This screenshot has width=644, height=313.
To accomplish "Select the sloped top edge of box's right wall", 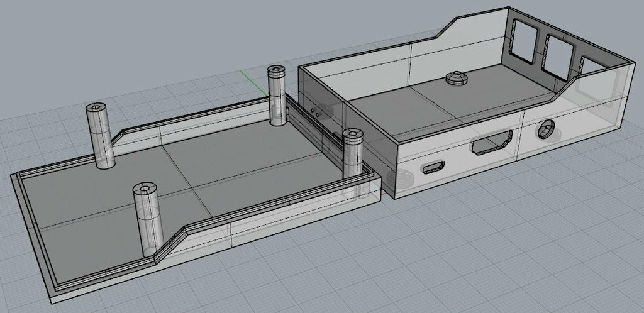I will click(565, 85).
